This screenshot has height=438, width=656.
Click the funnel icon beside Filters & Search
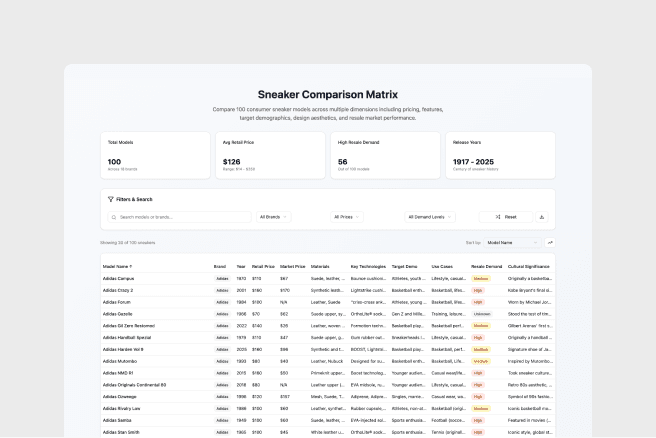coord(110,199)
